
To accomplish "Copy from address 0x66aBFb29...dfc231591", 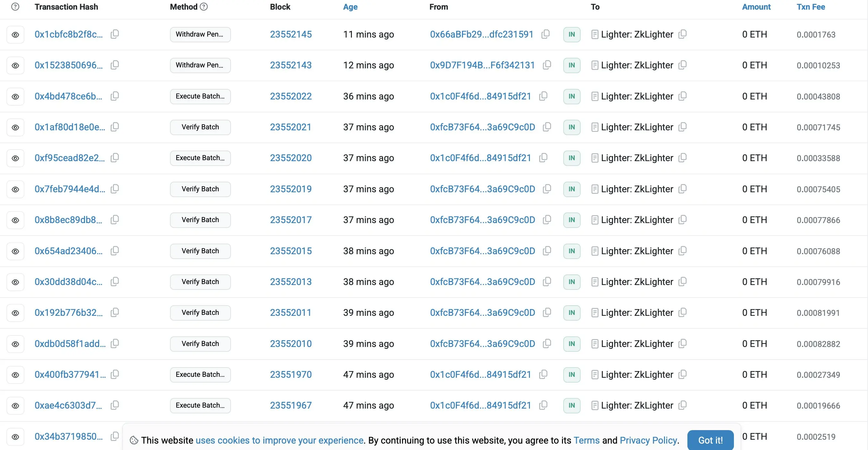I will tap(545, 34).
